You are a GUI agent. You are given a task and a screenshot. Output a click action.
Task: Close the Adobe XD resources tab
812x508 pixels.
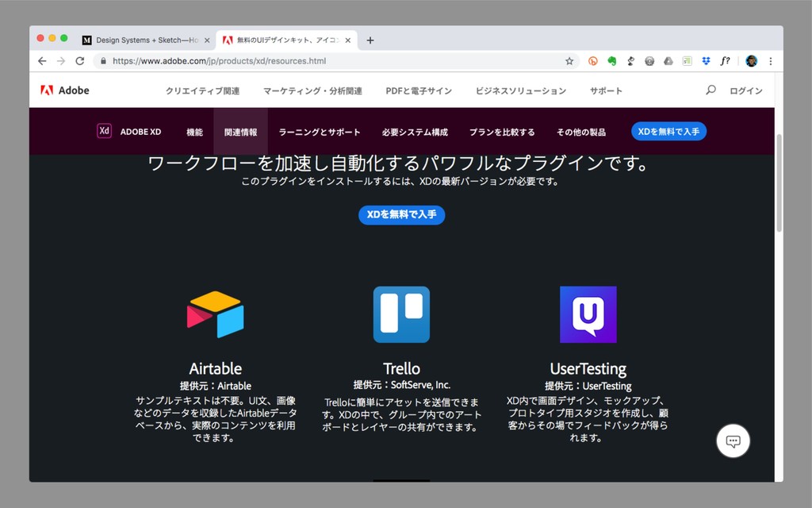(x=347, y=40)
